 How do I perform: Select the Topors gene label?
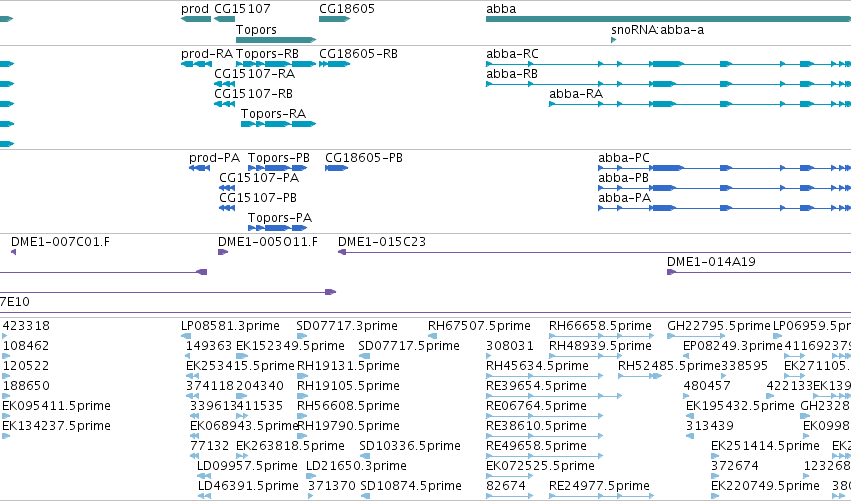(x=256, y=29)
